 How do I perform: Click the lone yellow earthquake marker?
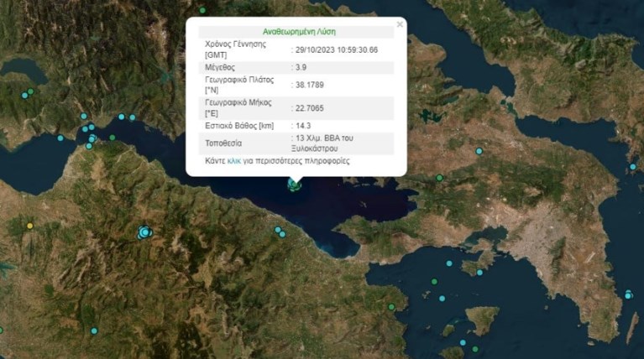coord(30,226)
